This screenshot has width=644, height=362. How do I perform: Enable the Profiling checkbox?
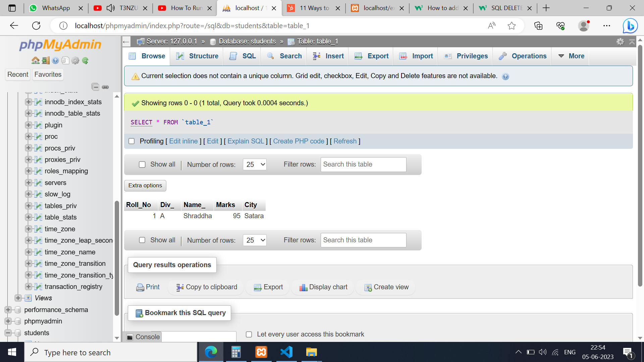point(131,141)
